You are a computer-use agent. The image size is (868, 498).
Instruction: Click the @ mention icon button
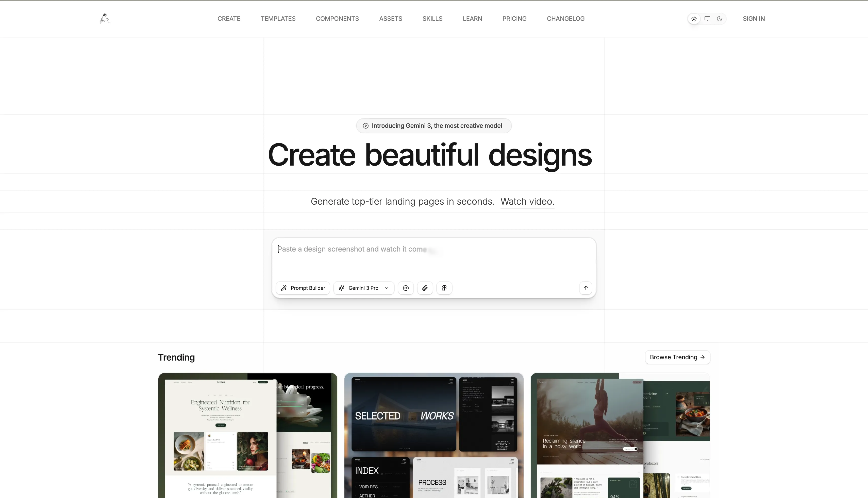pyautogui.click(x=406, y=288)
